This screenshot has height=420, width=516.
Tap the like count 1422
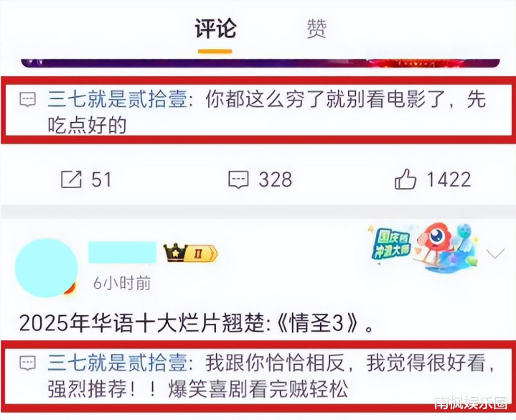coord(449,179)
